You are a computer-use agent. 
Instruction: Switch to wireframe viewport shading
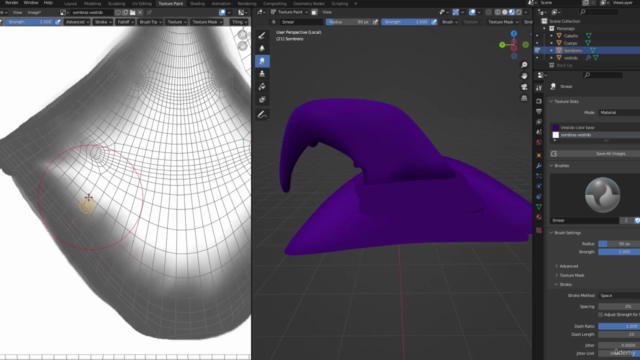point(498,12)
